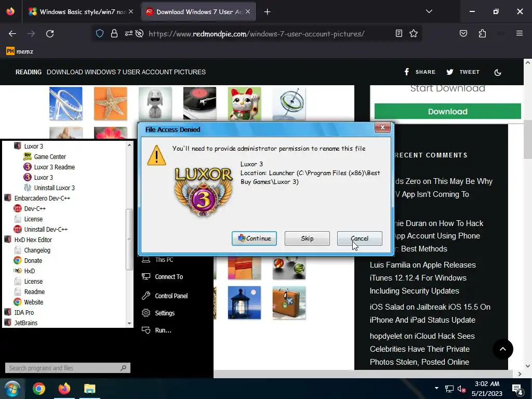Open the Extensions puzzle icon
Image resolution: width=532 pixels, height=399 pixels.
click(x=482, y=33)
